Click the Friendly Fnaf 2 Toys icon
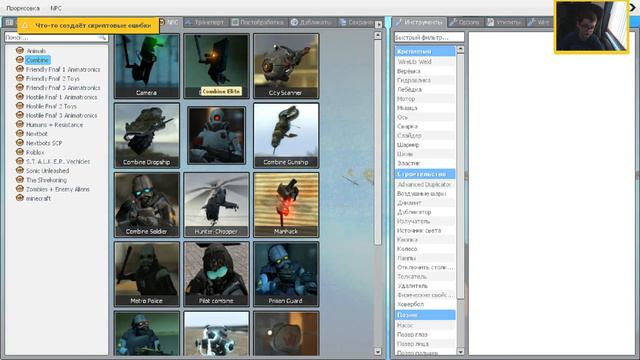This screenshot has height=360, width=640. (20, 78)
